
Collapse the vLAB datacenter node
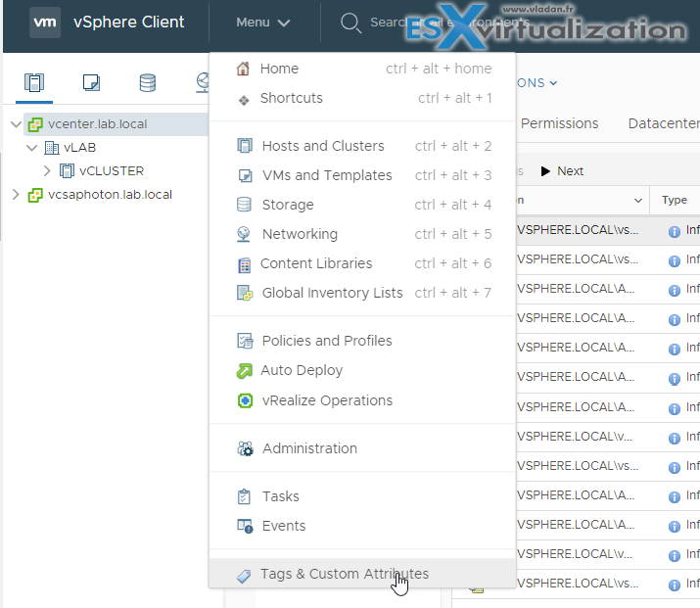click(31, 147)
